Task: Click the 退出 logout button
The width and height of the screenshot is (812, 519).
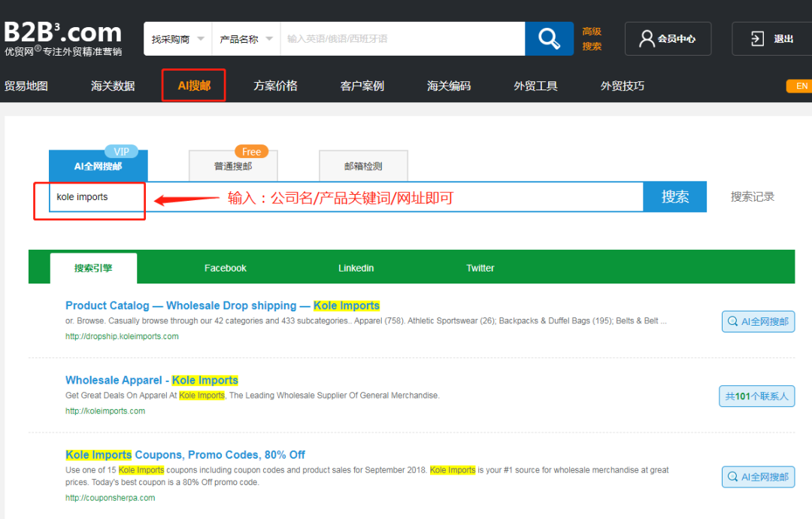Action: [x=772, y=39]
